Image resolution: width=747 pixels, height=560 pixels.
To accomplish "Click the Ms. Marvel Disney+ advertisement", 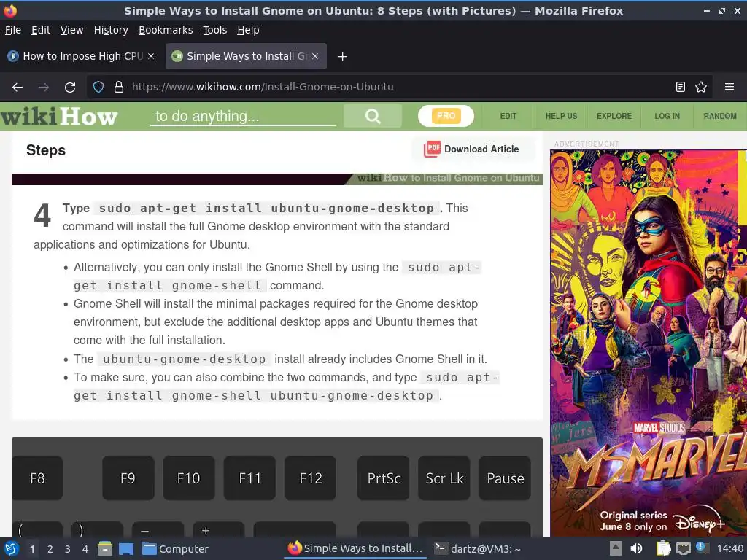I will [x=649, y=343].
